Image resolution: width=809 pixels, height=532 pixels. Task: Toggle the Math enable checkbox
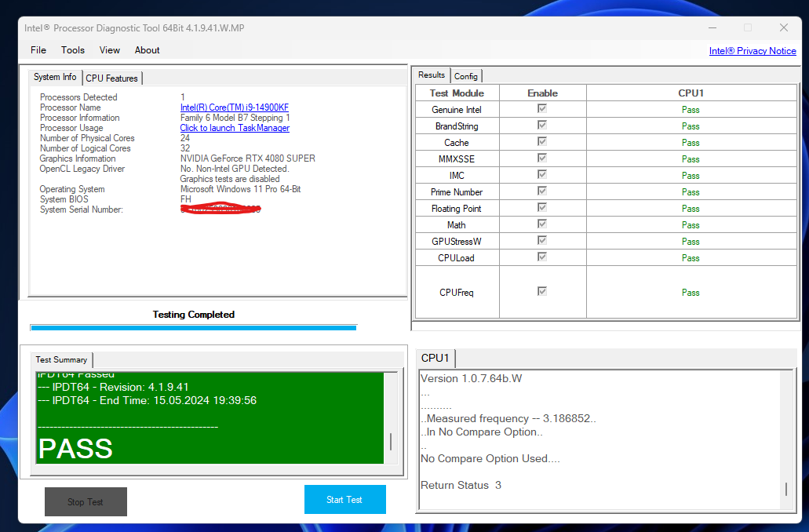click(541, 224)
